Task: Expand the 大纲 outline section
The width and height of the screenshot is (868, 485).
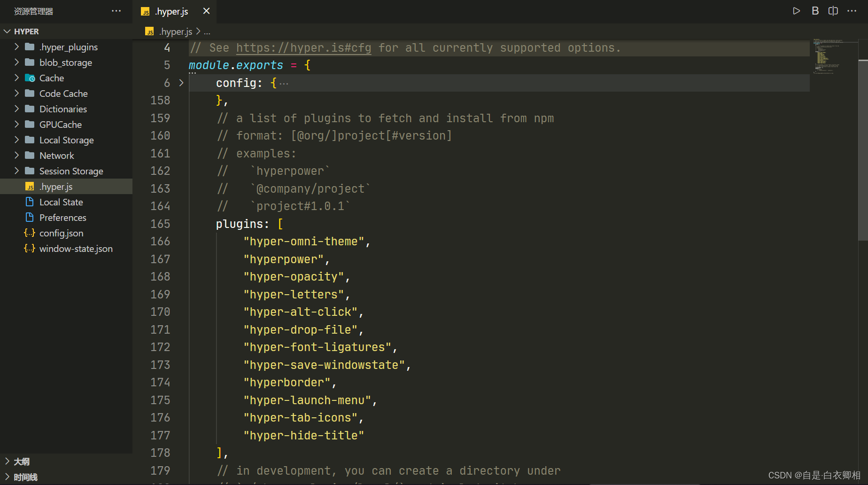Action: [66, 462]
